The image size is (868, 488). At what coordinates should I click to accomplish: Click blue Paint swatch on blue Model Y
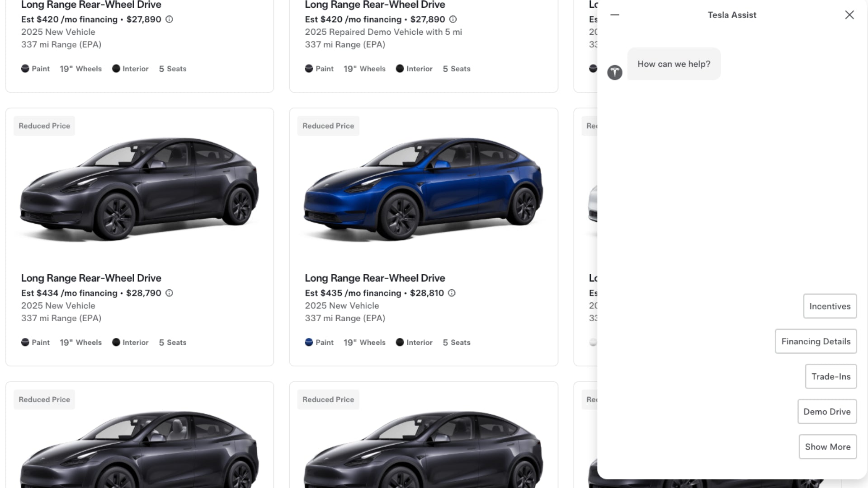[x=309, y=343]
